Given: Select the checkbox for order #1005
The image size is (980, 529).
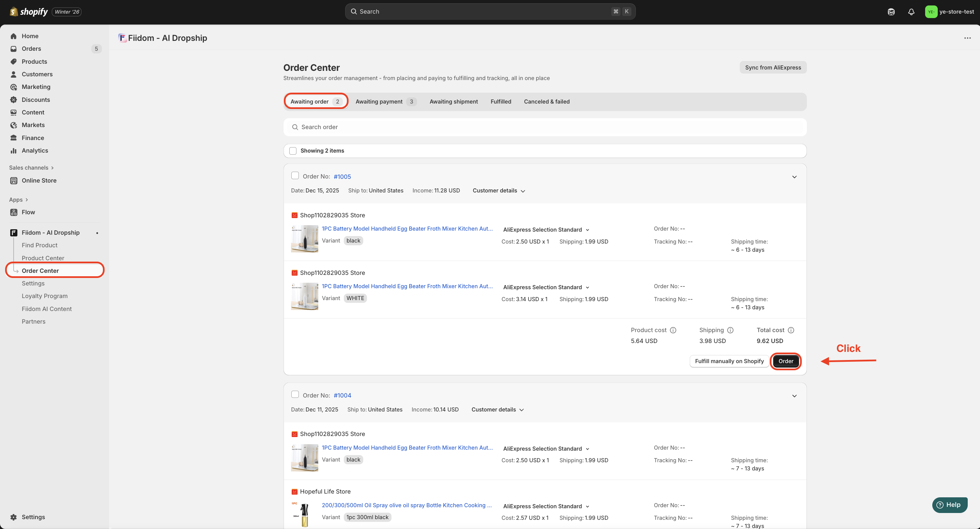Looking at the screenshot, I should [x=295, y=176].
